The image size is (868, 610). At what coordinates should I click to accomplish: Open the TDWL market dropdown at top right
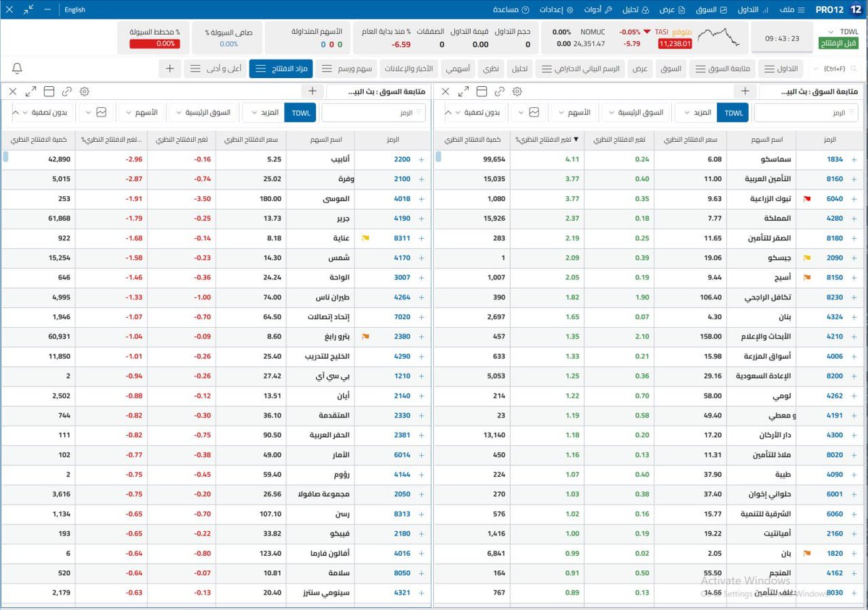(841, 33)
